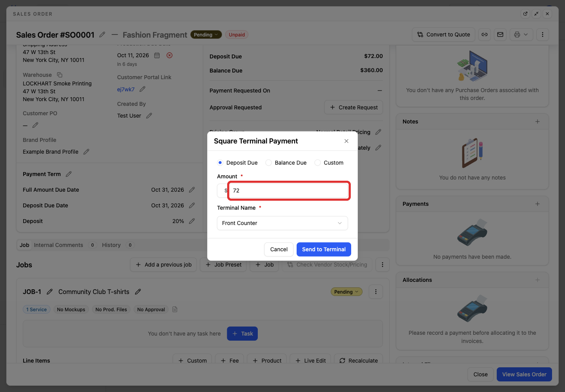Edit Payment Term pencil icon

tap(69, 174)
